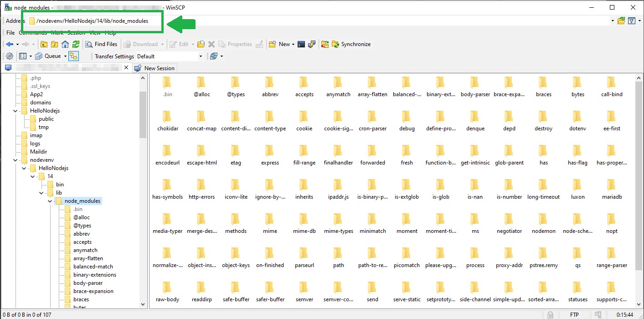The height and width of the screenshot is (319, 644).
Task: Open the Help menu
Action: point(111,33)
